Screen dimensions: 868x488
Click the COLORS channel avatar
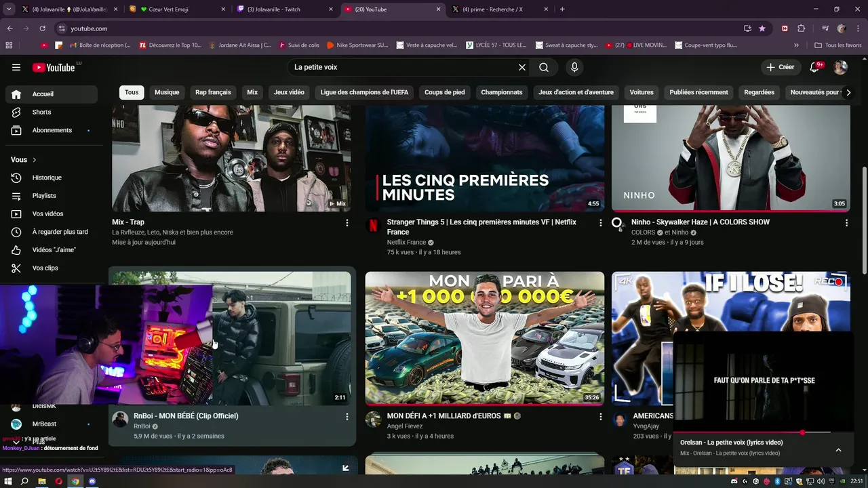tap(618, 224)
